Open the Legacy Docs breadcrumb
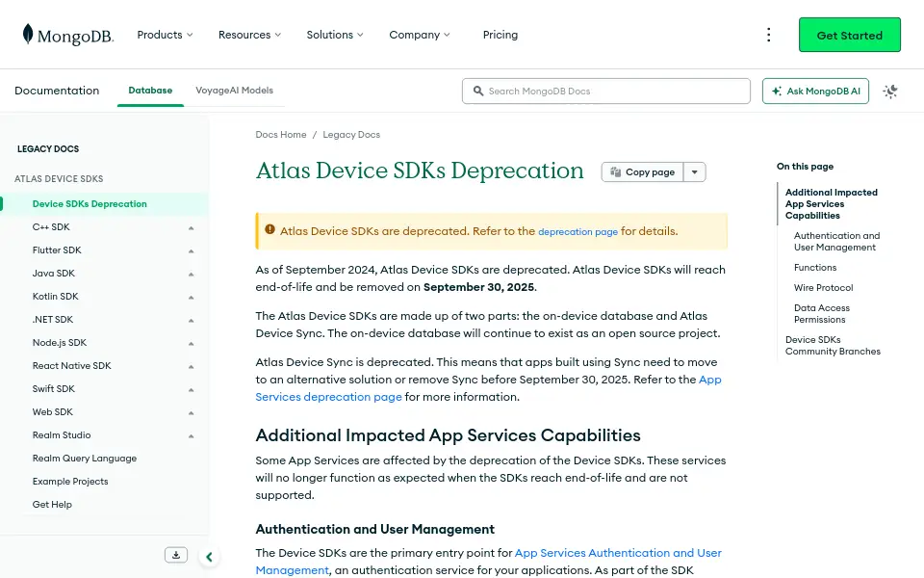 click(x=351, y=135)
